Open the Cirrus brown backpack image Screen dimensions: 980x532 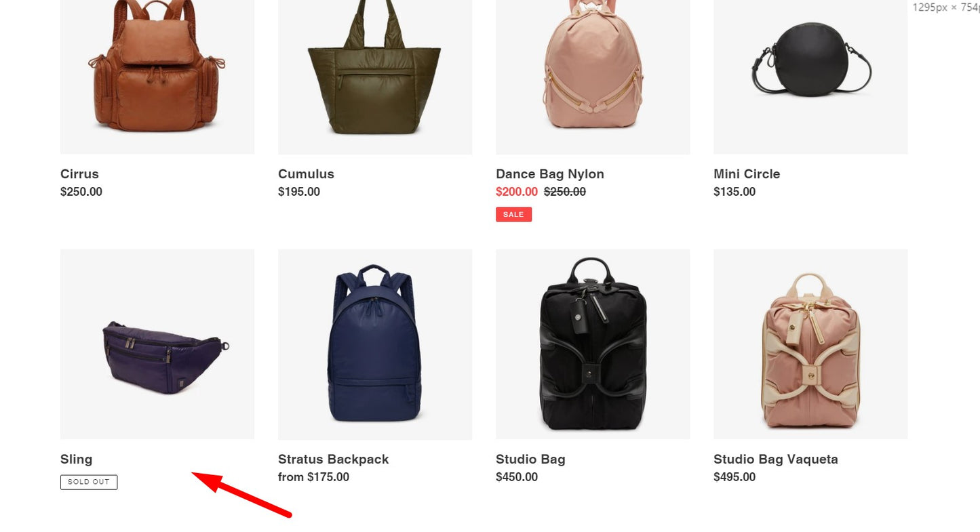[x=157, y=77]
